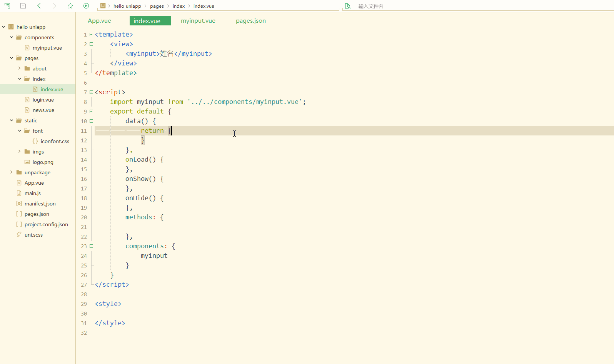Click the manifest.json gear icon

pyautogui.click(x=19, y=204)
